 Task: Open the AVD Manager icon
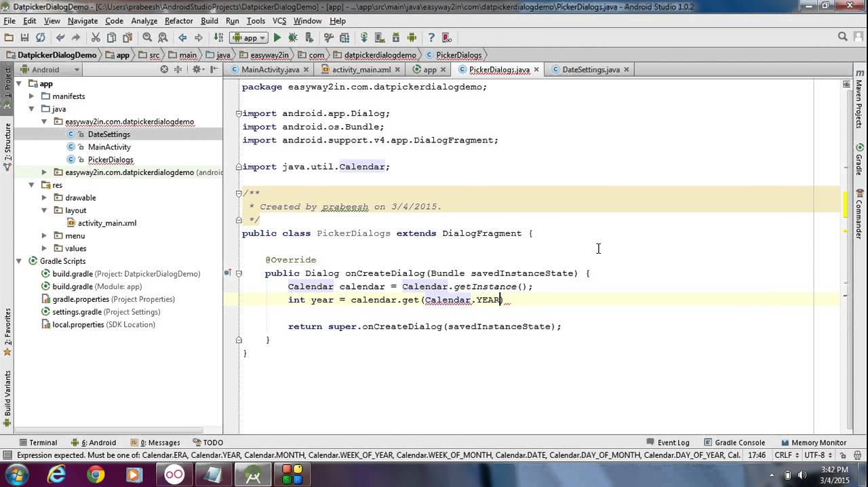tap(380, 38)
